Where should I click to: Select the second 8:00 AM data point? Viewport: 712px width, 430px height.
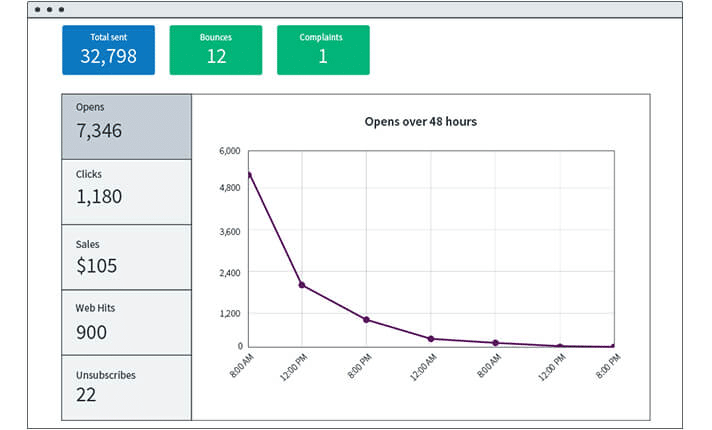click(495, 343)
